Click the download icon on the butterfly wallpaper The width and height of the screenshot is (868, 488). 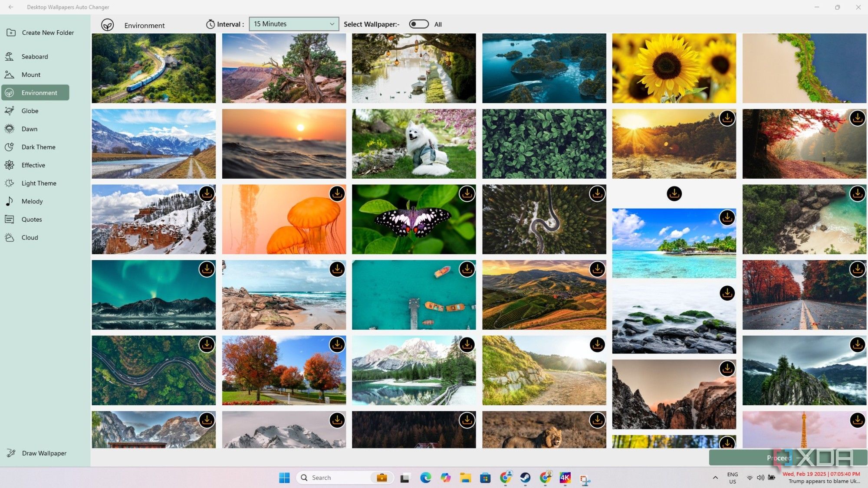point(467,193)
